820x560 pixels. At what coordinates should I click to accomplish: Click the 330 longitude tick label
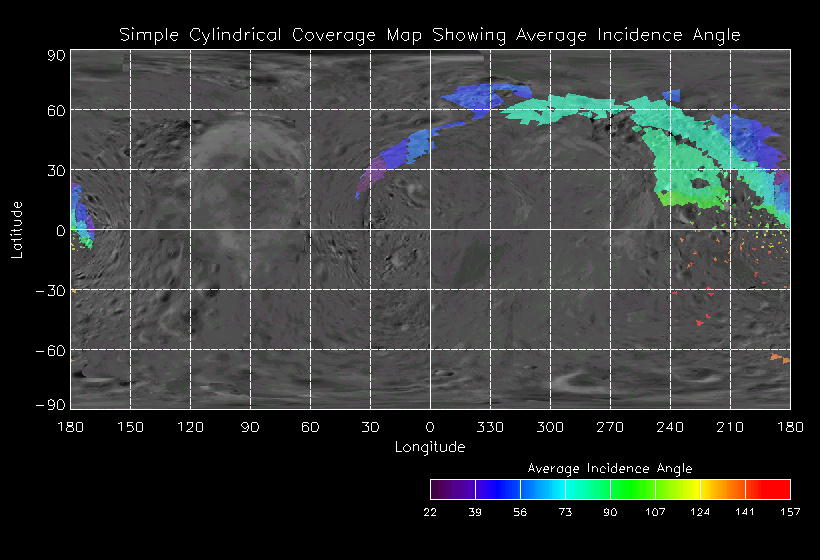490,427
